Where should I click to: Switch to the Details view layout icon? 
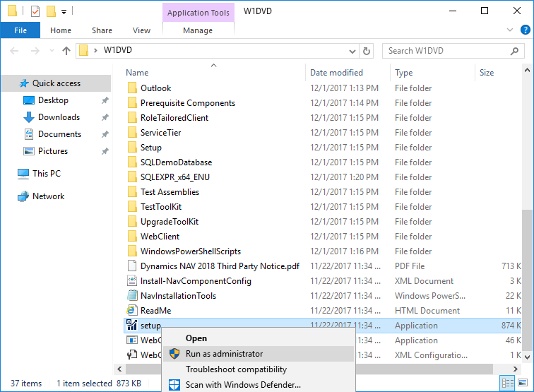point(507,383)
